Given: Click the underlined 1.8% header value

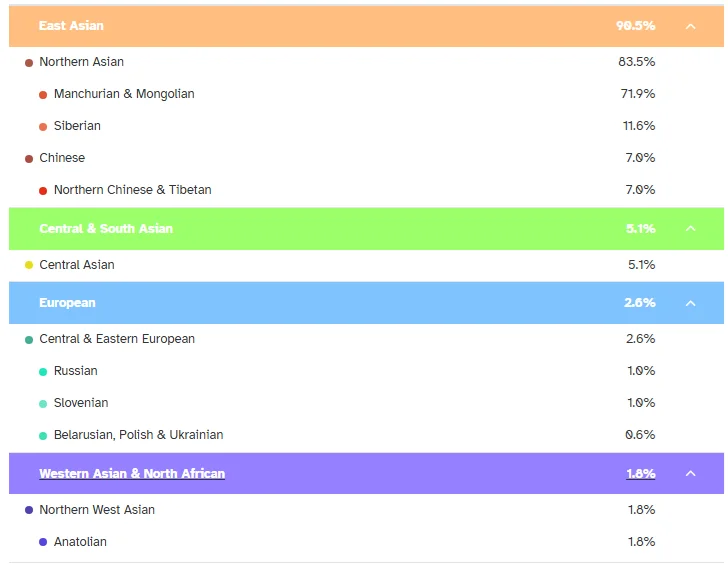Looking at the screenshot, I should tap(641, 474).
